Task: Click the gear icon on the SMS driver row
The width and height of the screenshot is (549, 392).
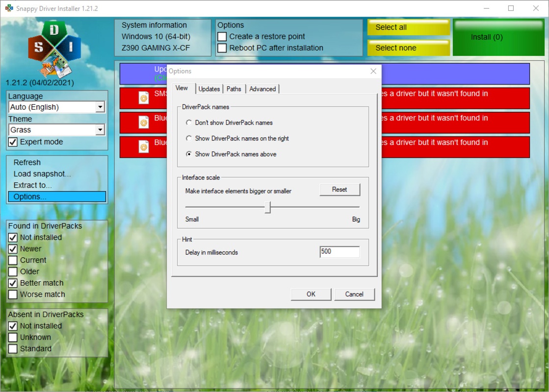Action: coord(143,98)
